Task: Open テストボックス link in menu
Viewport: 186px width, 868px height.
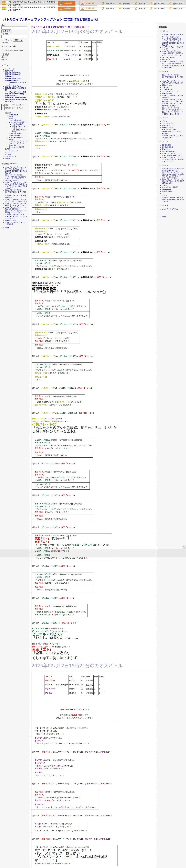Action: click(10, 157)
